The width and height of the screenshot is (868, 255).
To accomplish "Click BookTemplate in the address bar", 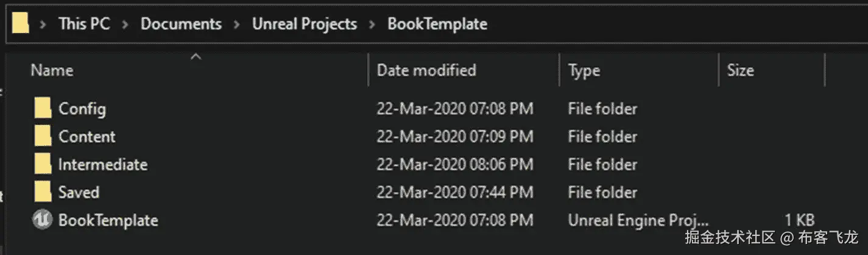I will (437, 24).
